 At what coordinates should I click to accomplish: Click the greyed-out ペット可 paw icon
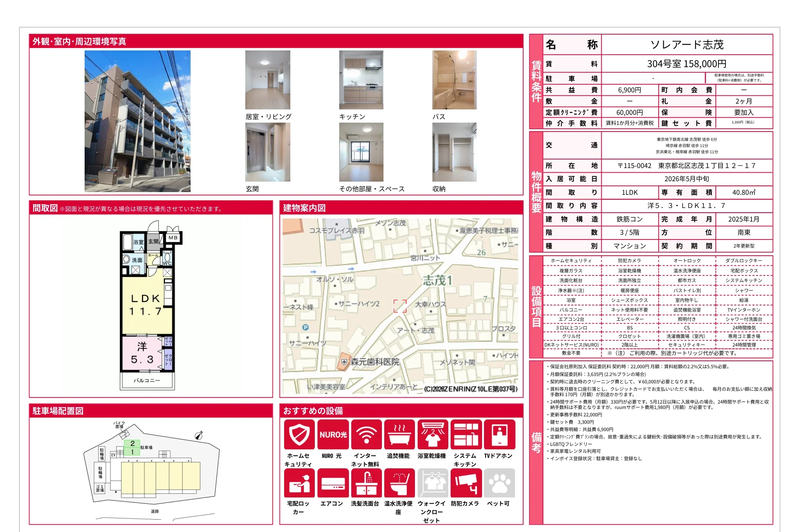coord(499,483)
